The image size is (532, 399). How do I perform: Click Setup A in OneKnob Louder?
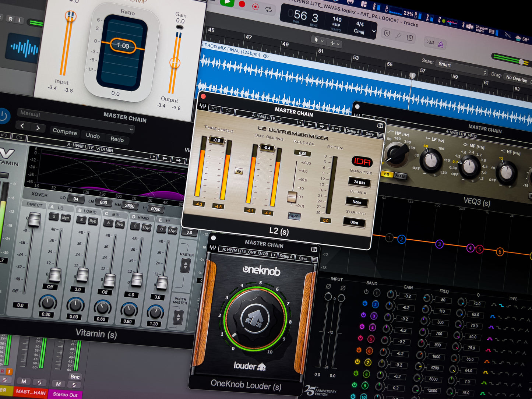(x=286, y=256)
